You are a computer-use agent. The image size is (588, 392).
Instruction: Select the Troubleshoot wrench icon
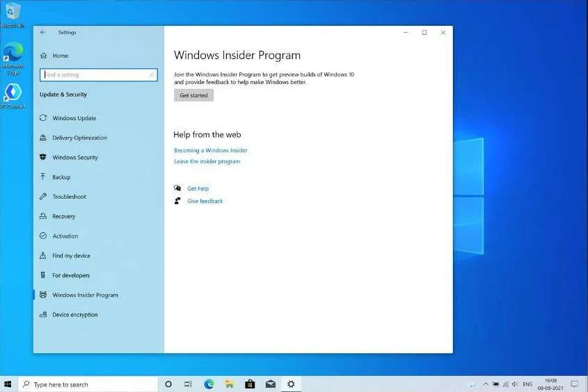(x=43, y=196)
